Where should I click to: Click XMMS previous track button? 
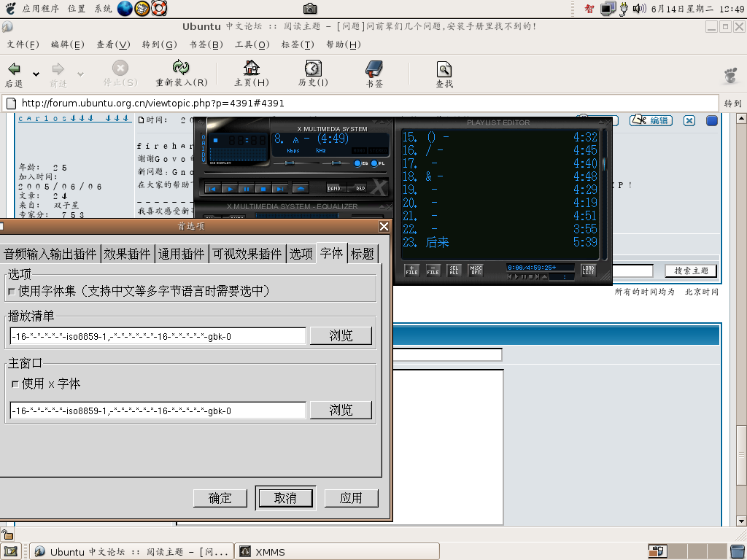point(212,189)
